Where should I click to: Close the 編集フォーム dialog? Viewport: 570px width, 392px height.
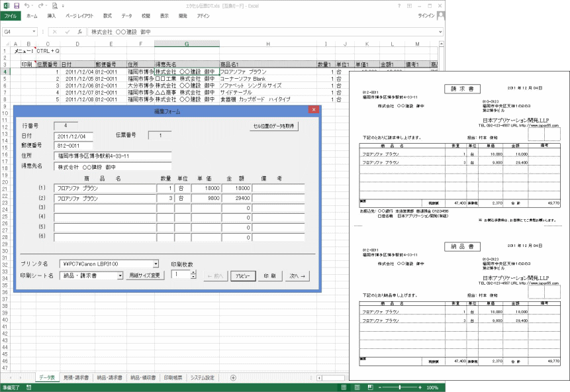click(x=314, y=109)
